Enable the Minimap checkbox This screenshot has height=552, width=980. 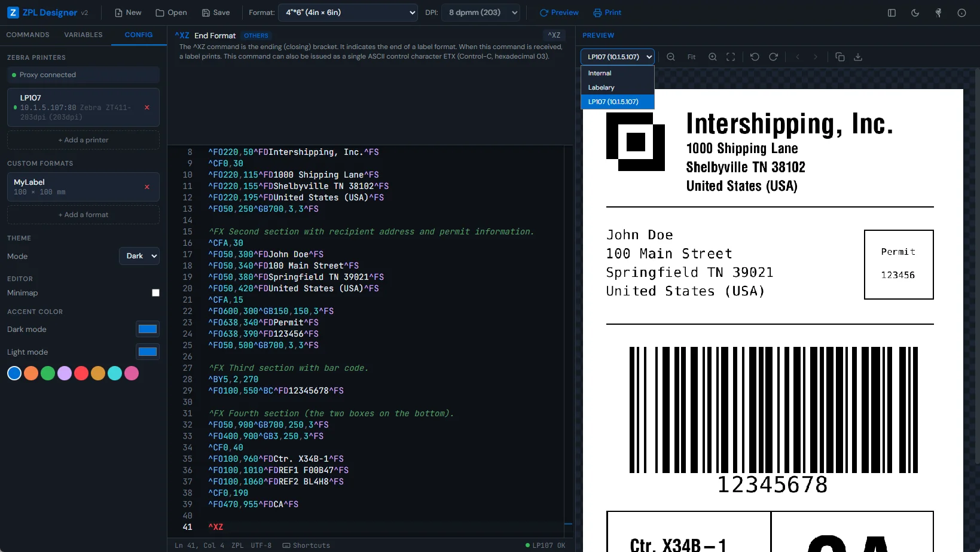click(155, 293)
